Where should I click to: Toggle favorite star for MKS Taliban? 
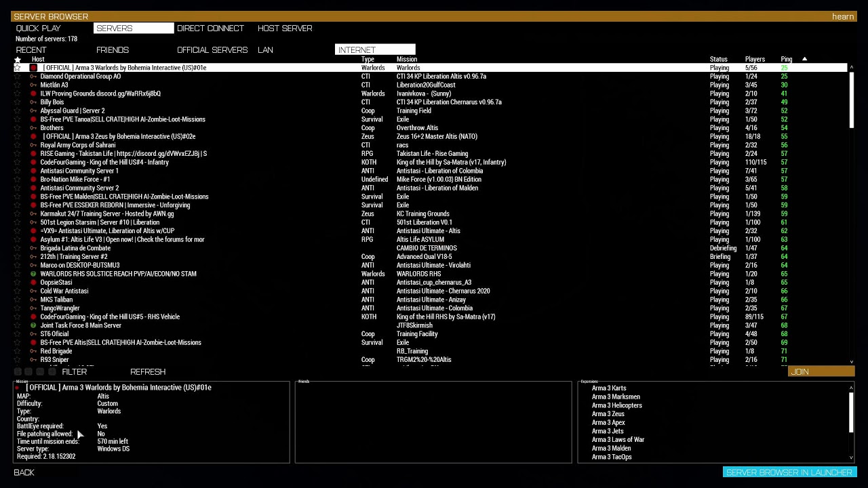click(18, 300)
